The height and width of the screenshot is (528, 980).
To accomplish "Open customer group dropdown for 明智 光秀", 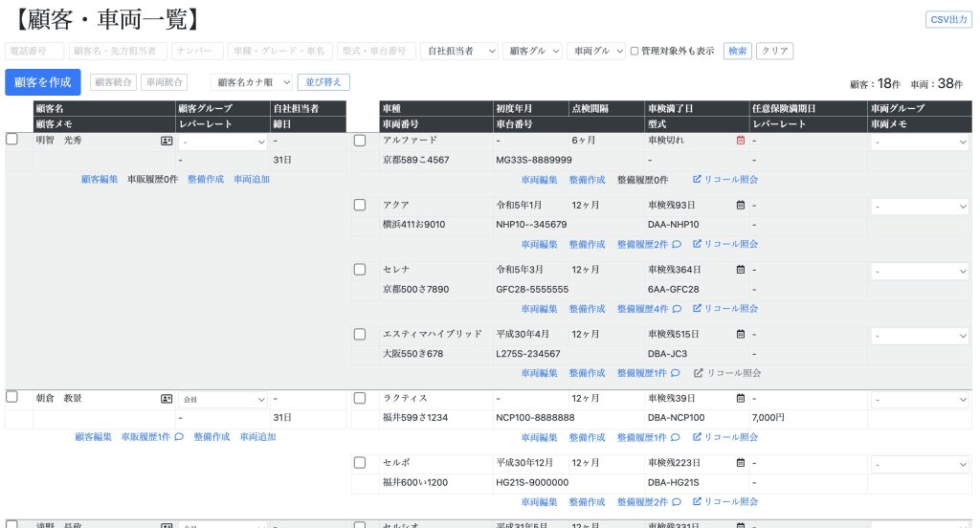I will (x=223, y=143).
